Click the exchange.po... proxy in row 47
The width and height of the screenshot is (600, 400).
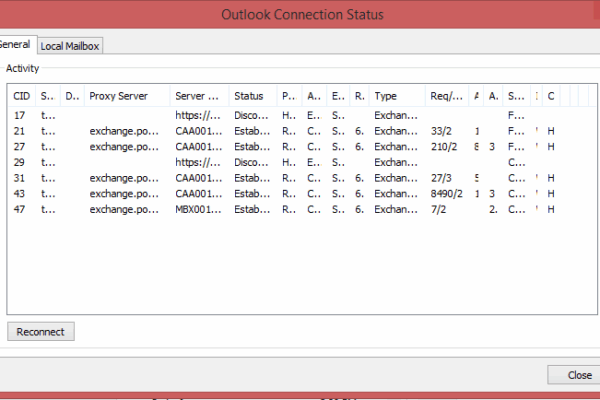(124, 210)
